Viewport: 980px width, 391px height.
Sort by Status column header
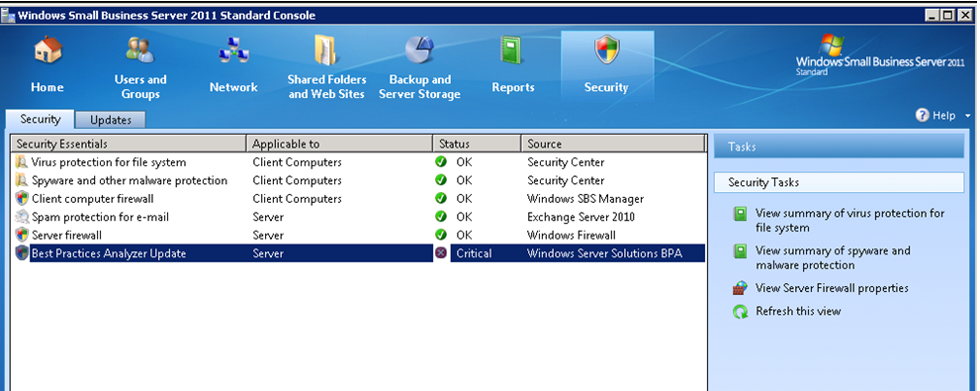click(x=477, y=144)
